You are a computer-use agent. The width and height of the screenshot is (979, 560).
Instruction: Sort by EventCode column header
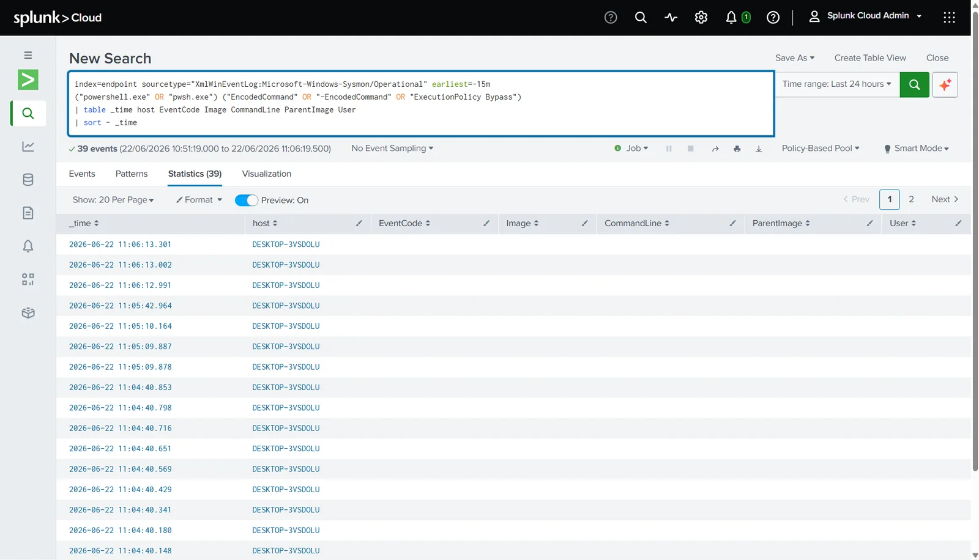coord(404,223)
